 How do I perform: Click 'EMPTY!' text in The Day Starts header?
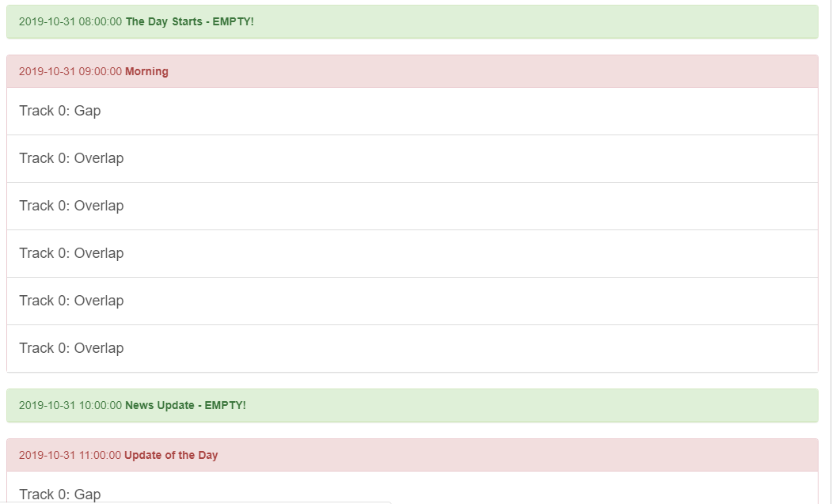[234, 21]
